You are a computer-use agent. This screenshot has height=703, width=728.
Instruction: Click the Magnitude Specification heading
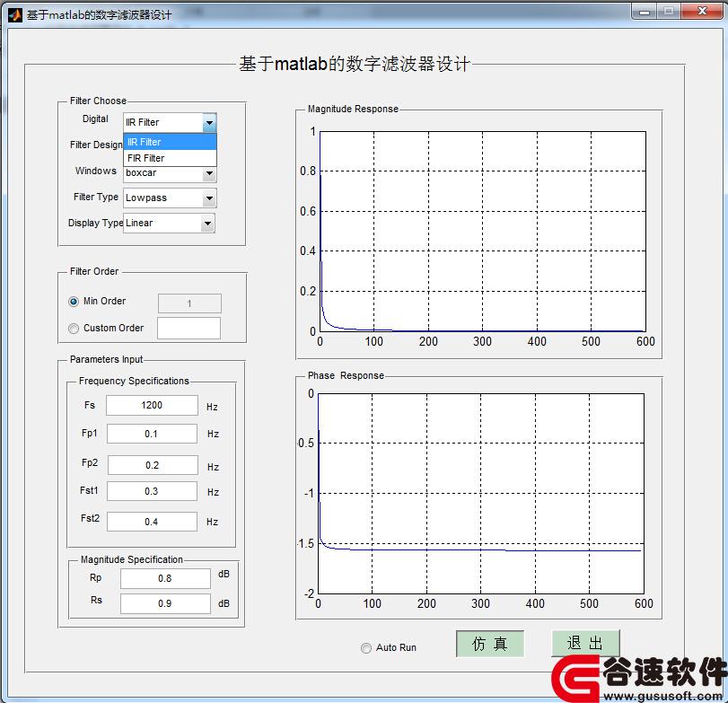point(131,559)
